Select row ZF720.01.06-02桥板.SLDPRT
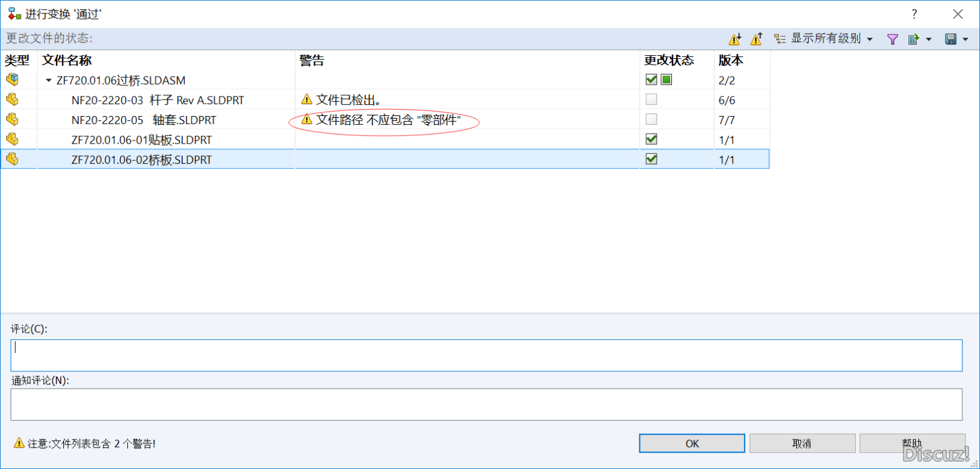The height and width of the screenshot is (469, 980). tap(385, 159)
